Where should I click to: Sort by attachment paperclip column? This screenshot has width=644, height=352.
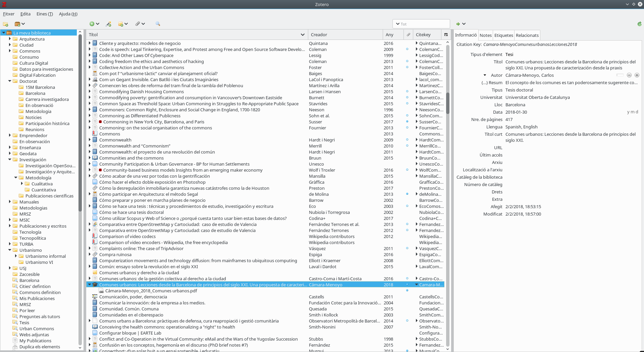pos(408,35)
